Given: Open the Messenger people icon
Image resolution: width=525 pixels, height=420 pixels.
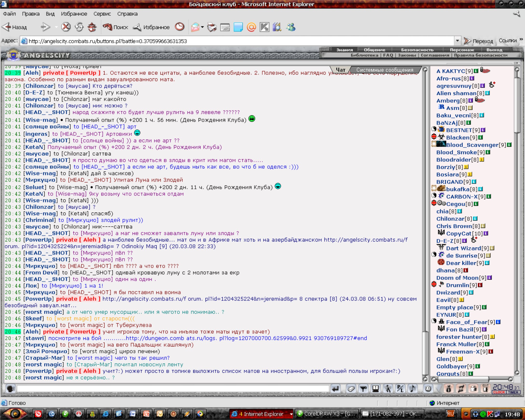Looking at the screenshot, I should pyautogui.click(x=291, y=27).
